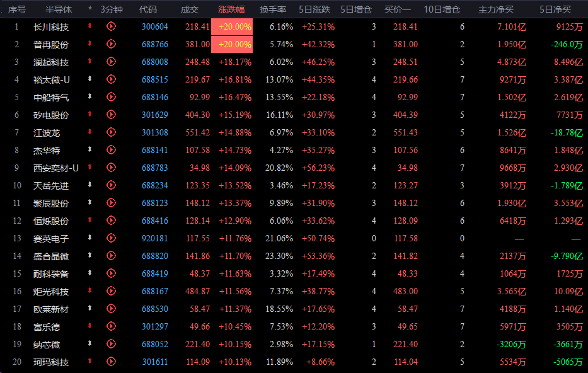Click the white marker icon beside 裕太微-U

click(x=89, y=79)
